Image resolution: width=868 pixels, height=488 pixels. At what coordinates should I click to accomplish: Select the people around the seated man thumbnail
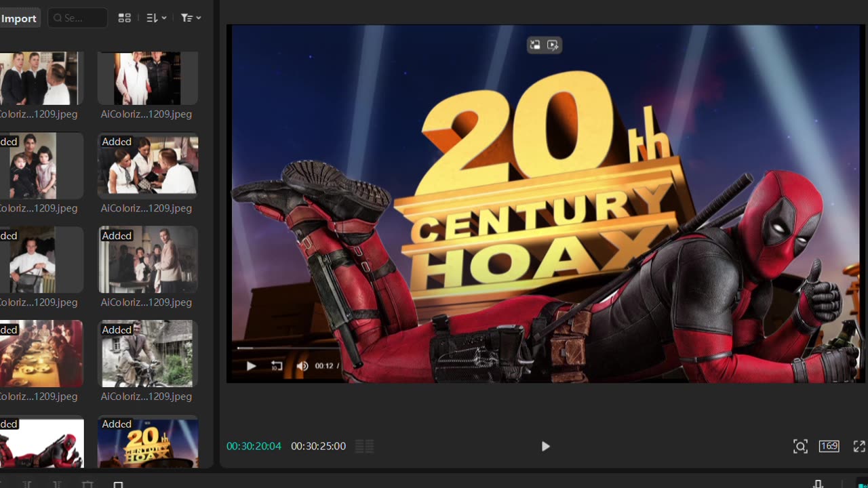148,166
